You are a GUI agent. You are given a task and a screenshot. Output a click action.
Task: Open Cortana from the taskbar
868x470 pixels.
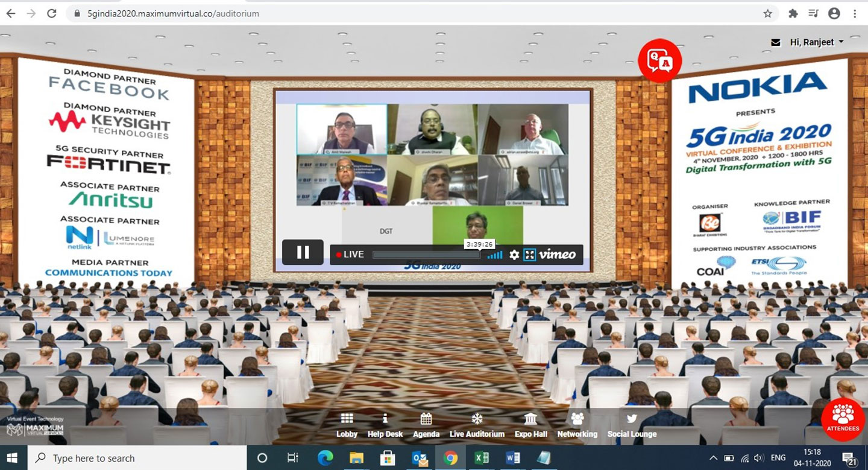click(x=262, y=458)
